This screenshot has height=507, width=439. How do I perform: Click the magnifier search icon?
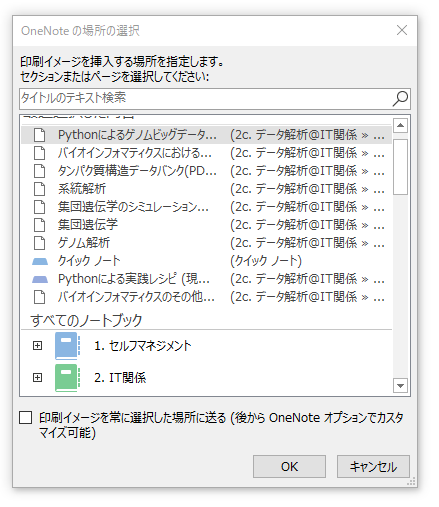(400, 98)
